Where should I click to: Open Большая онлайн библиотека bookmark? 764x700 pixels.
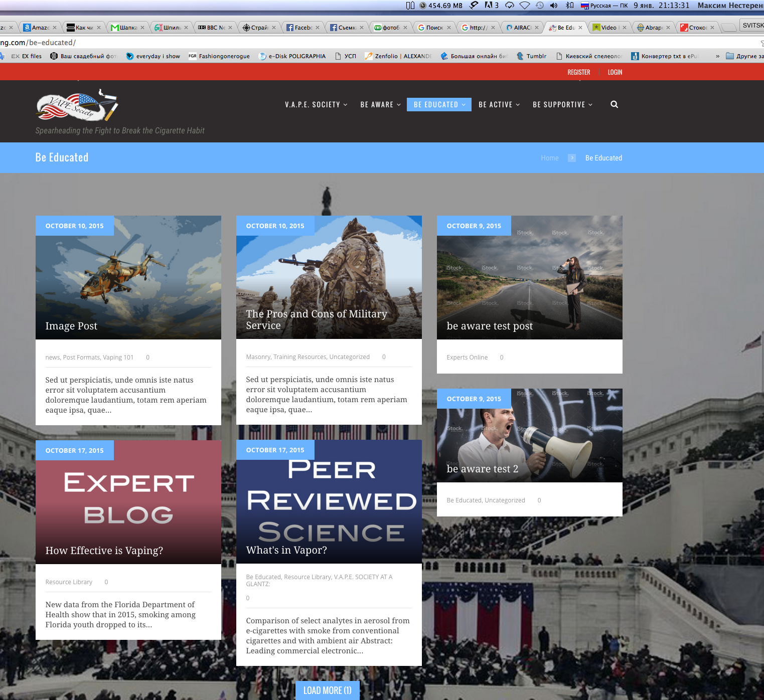click(474, 56)
